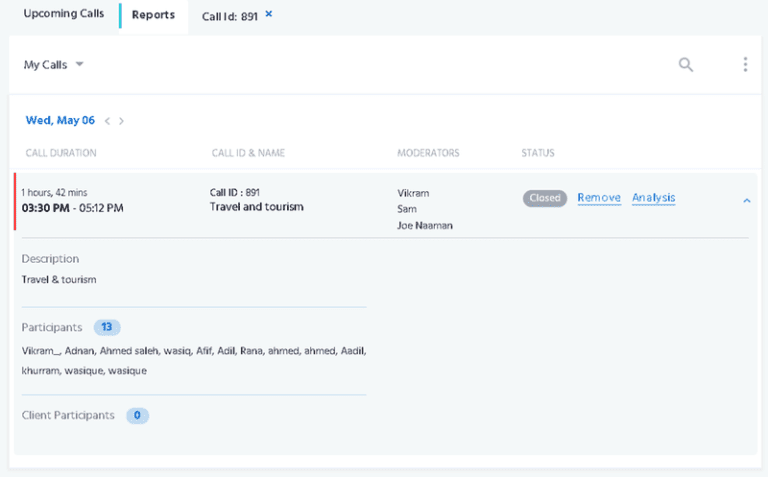Go to previous day using left chevron
Image resolution: width=768 pixels, height=477 pixels.
(107, 121)
